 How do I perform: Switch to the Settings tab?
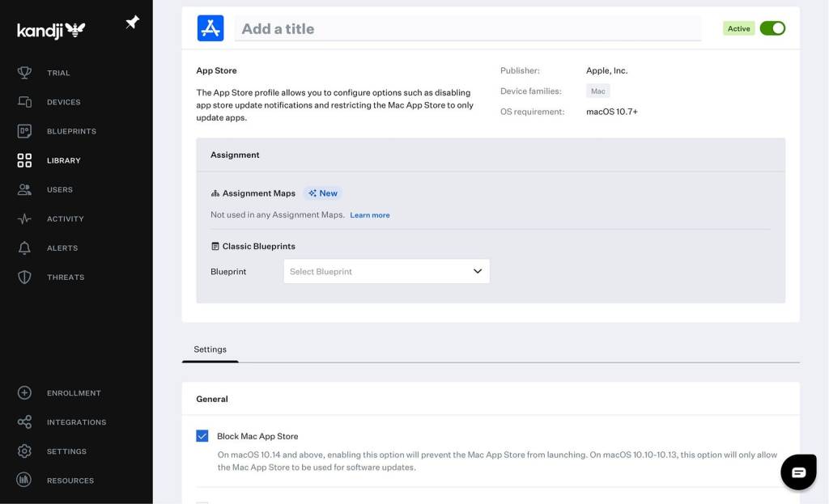pyautogui.click(x=210, y=349)
